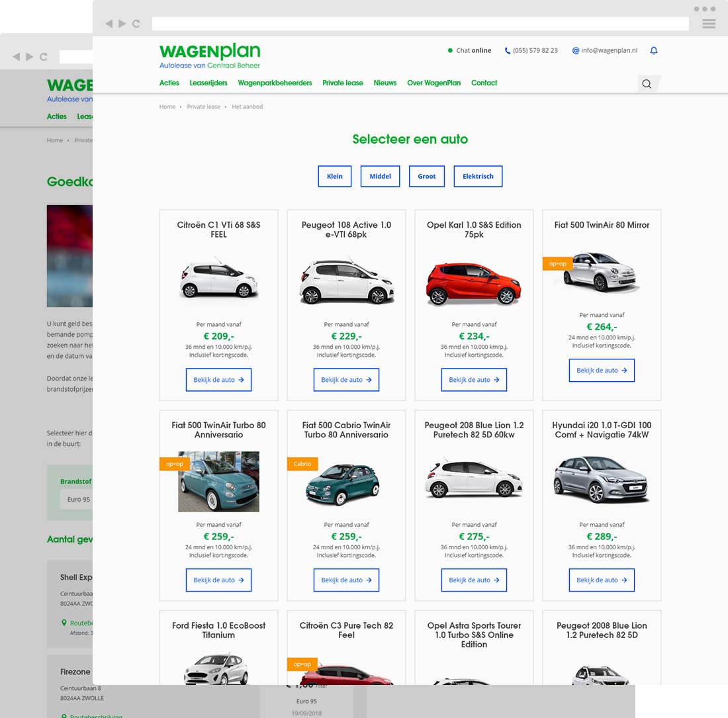Screen dimensions: 728x718
Task: Click Bekijk de auto for Peugeot 208
Action: click(x=474, y=580)
